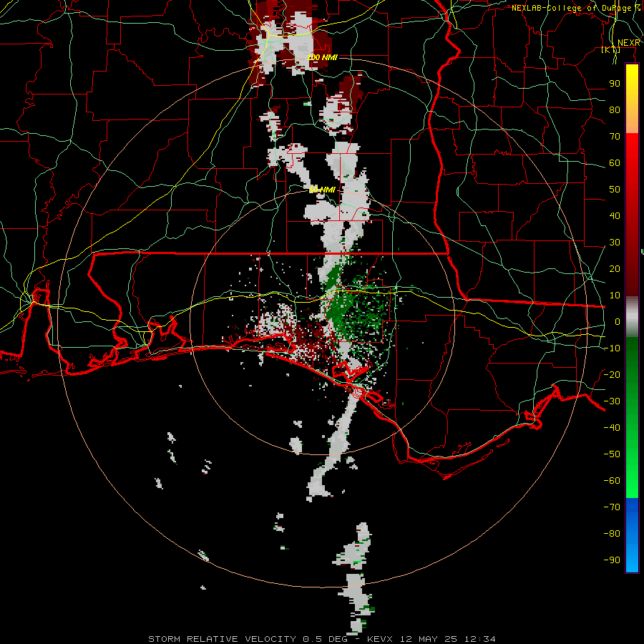This screenshot has width=644, height=644.
Task: Click the 40 value on velocity scale
Action: 615,216
